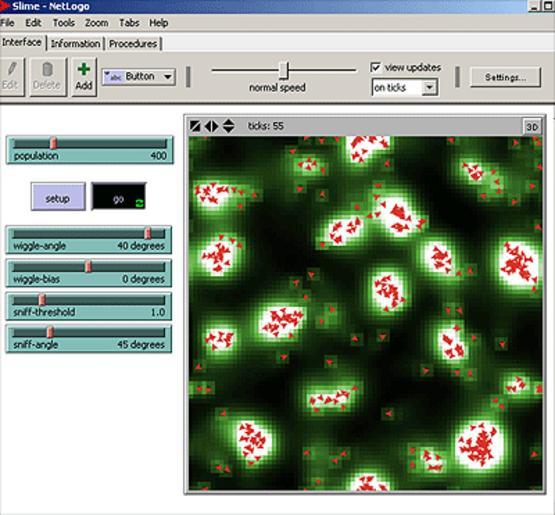Screen dimensions: 555x515
Task: Click the green plus Add icon
Action: [84, 69]
